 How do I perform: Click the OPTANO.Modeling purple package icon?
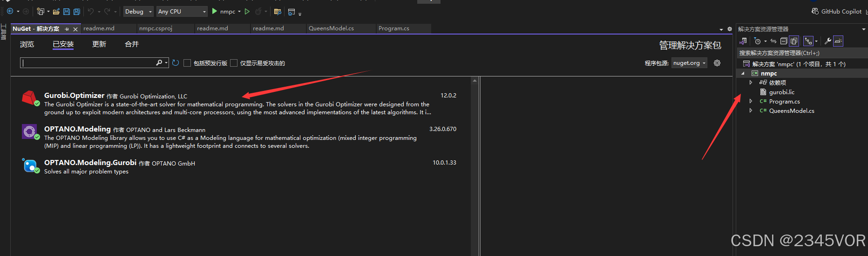click(30, 131)
